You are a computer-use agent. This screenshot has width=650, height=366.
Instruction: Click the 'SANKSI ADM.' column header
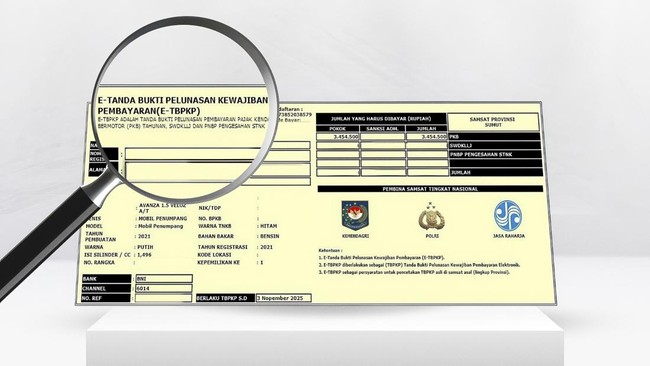click(x=382, y=128)
